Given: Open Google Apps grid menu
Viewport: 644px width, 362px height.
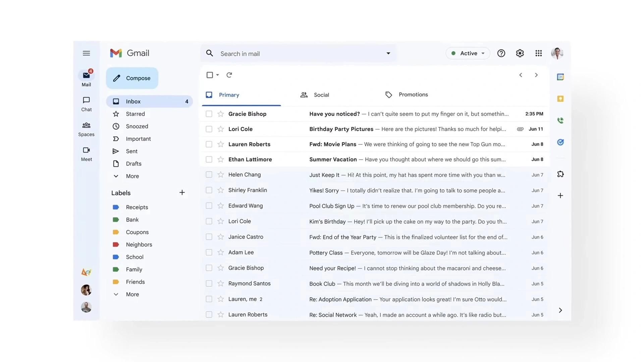Looking at the screenshot, I should click(x=539, y=53).
